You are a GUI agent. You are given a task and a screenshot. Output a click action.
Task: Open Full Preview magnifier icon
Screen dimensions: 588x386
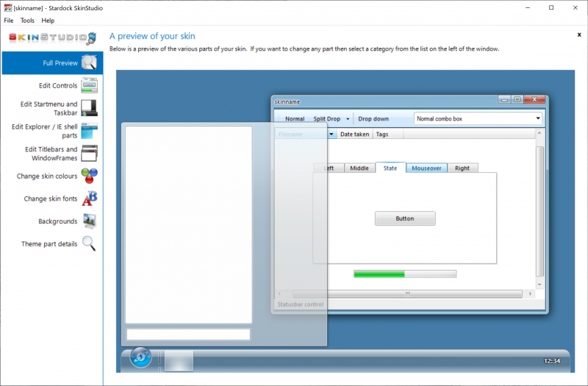[89, 62]
